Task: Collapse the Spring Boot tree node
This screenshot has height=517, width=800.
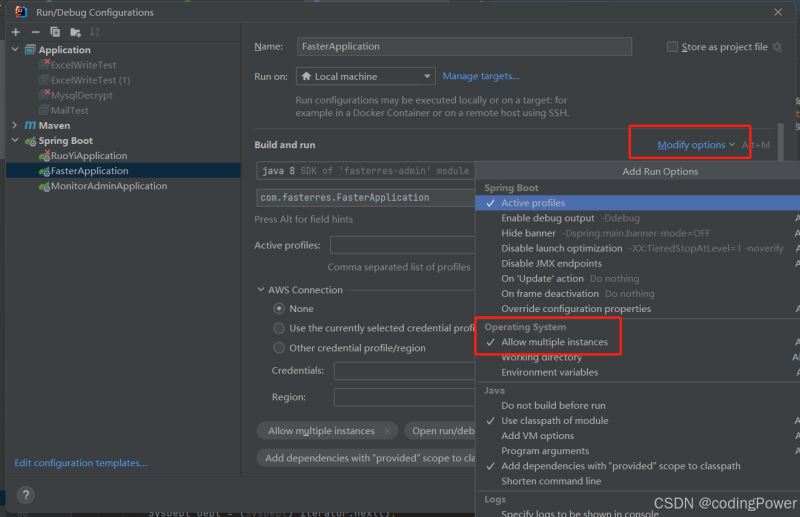Action: click(x=15, y=140)
